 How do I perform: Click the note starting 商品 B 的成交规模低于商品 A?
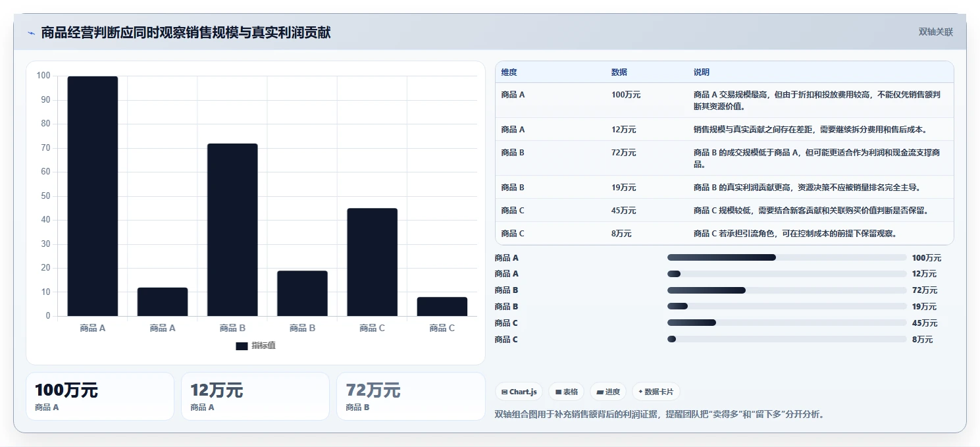[x=817, y=158]
